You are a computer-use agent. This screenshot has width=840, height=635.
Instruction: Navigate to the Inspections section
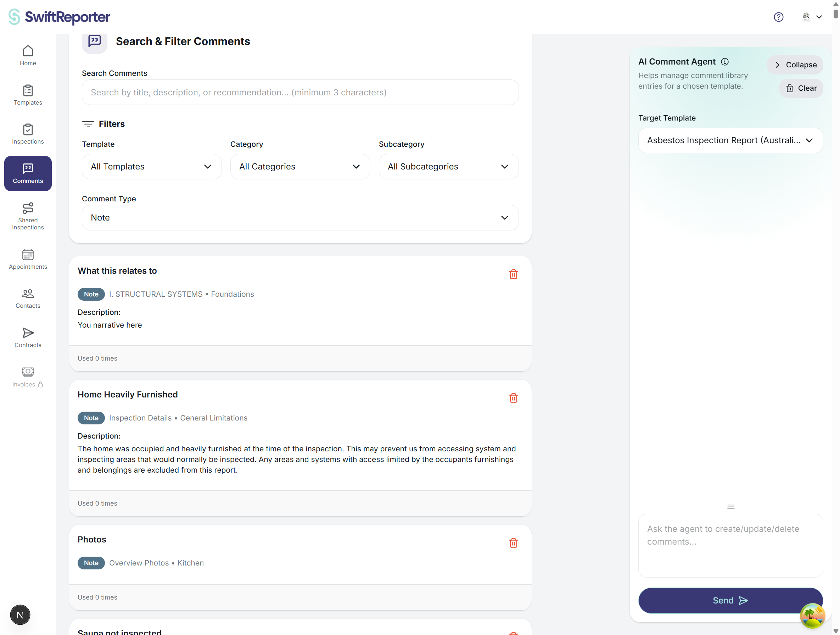(27, 134)
